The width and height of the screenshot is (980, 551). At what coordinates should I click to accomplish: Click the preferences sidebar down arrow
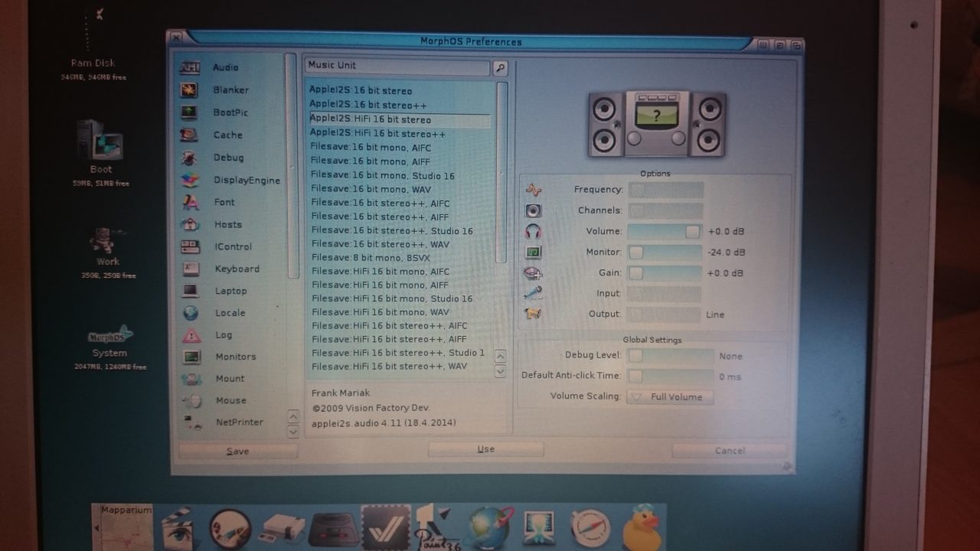click(292, 432)
